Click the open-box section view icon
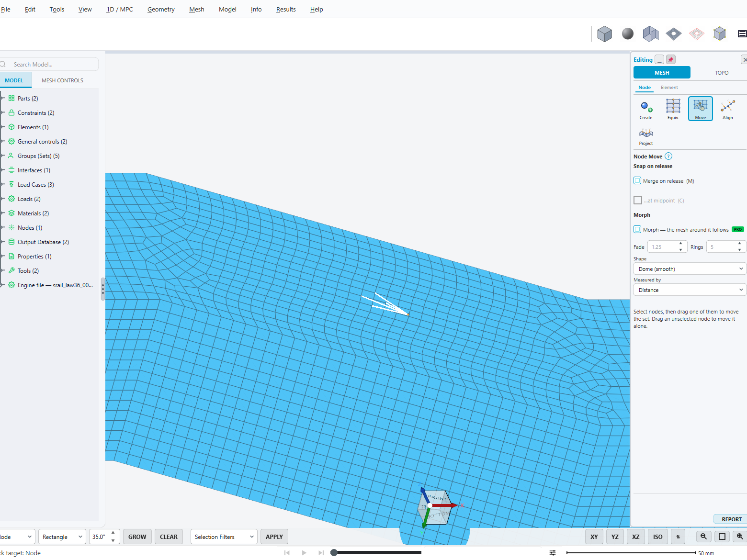Viewport: 747px width, 560px height. [651, 34]
